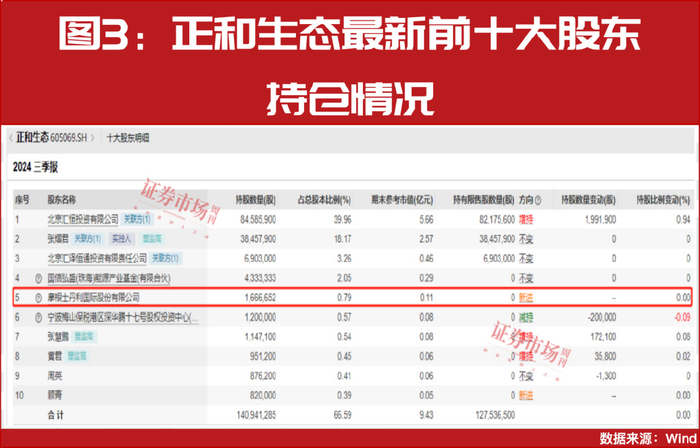Click the 董监高 tag beside 黄君
This screenshot has height=448, width=700.
(x=78, y=356)
